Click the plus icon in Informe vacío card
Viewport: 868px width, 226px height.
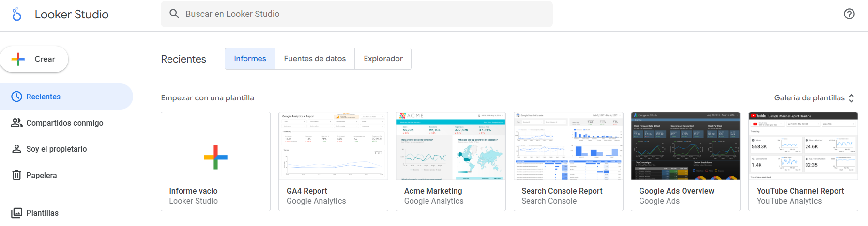[x=215, y=157]
